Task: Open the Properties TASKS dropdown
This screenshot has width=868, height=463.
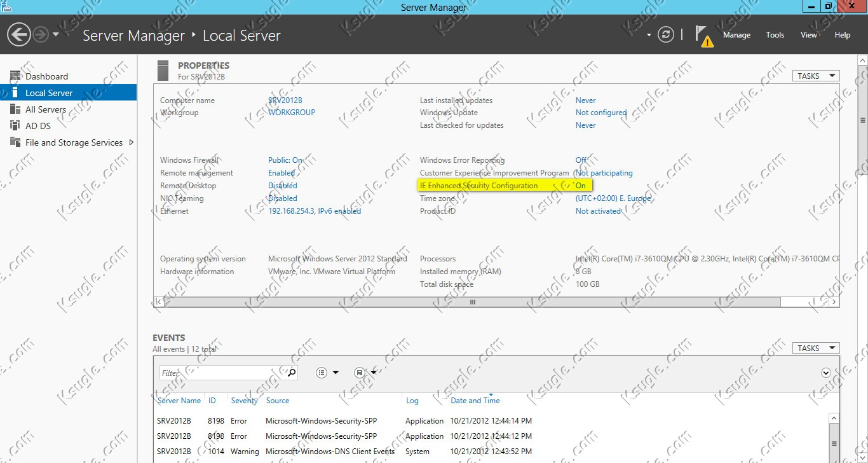Action: 816,76
